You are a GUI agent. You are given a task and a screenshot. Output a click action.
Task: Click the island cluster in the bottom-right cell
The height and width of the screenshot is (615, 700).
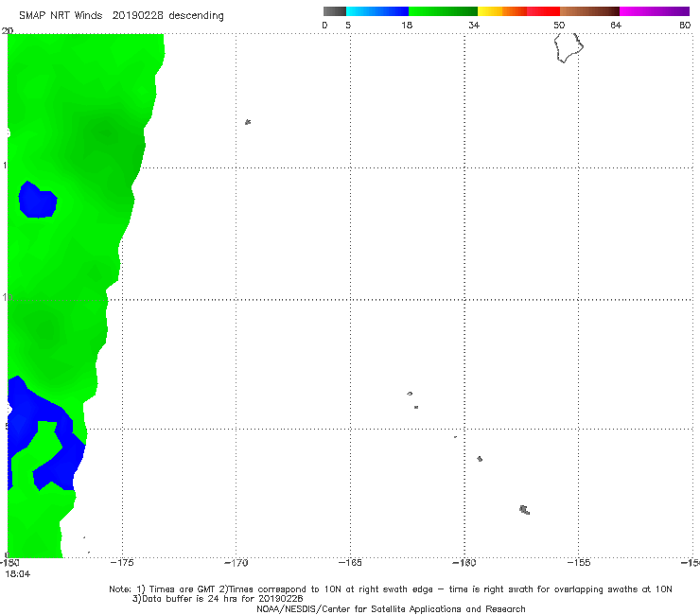525,510
